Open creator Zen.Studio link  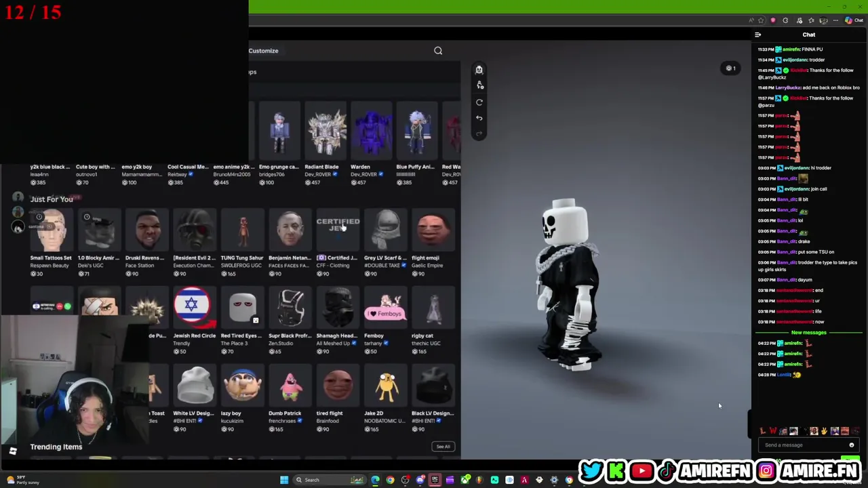[281, 344]
